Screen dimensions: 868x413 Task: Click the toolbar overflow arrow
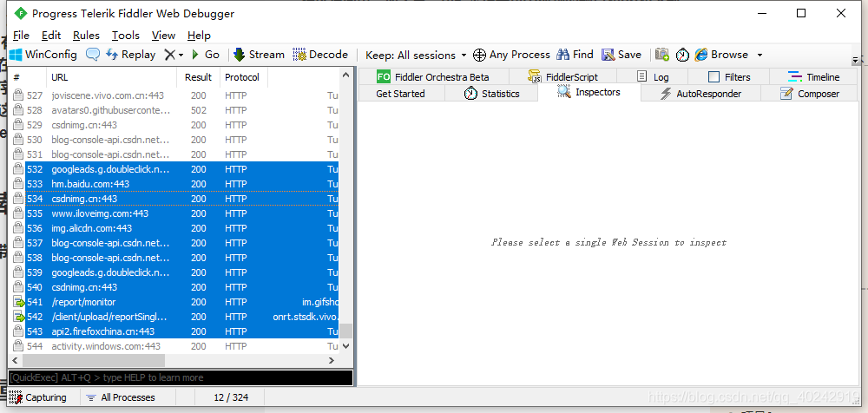click(855, 59)
